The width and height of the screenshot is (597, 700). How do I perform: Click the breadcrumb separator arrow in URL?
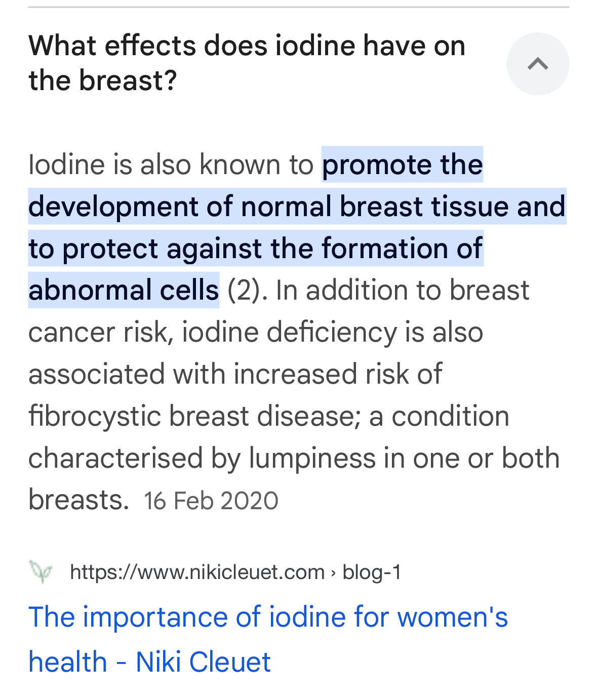[333, 573]
